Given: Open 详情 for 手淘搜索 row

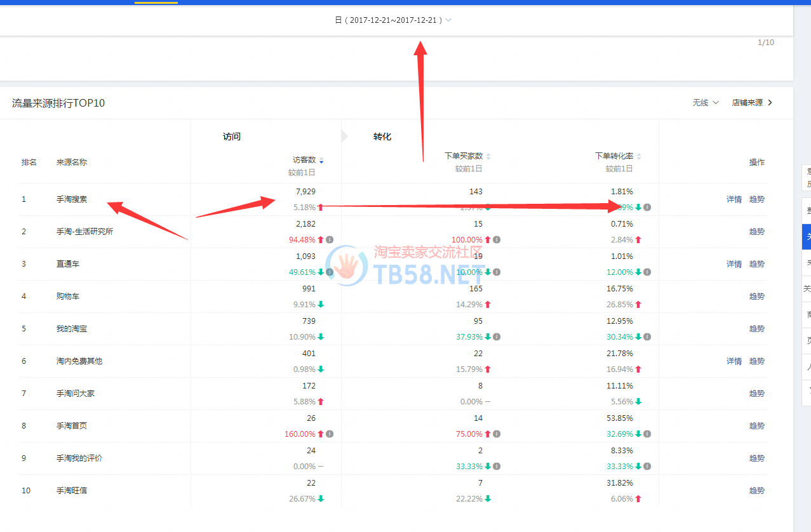Looking at the screenshot, I should click(734, 199).
